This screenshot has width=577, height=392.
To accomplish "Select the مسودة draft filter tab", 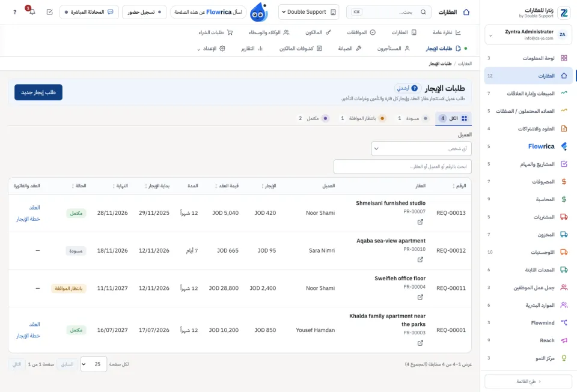I will tap(412, 118).
